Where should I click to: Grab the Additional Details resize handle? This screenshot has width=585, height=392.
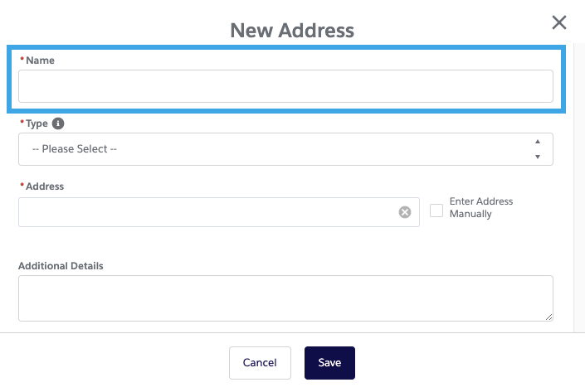(548, 316)
